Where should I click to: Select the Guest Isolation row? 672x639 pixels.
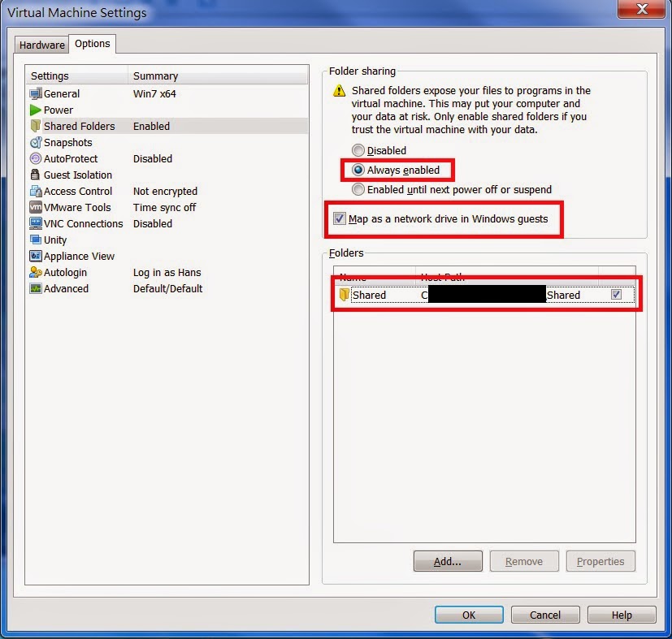(167, 175)
